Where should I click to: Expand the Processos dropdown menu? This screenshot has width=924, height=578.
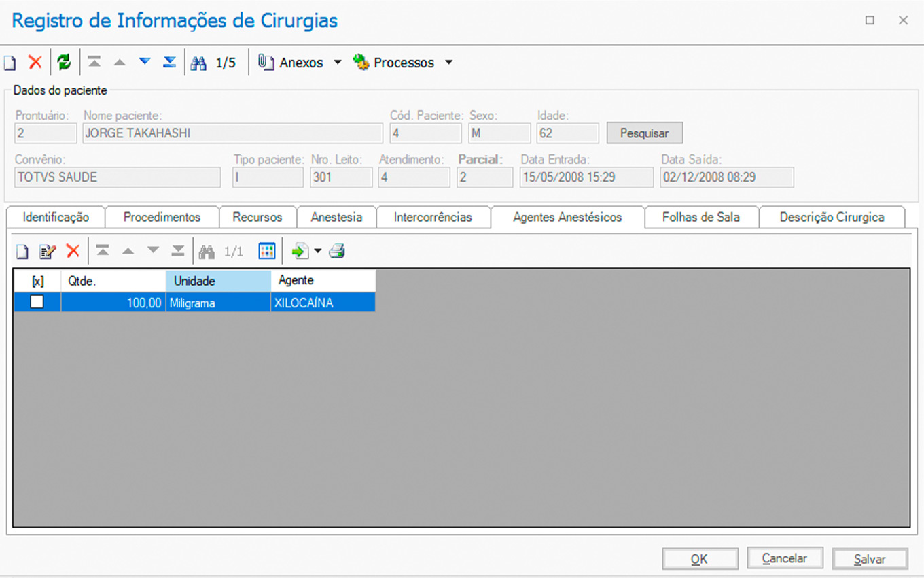pyautogui.click(x=448, y=63)
